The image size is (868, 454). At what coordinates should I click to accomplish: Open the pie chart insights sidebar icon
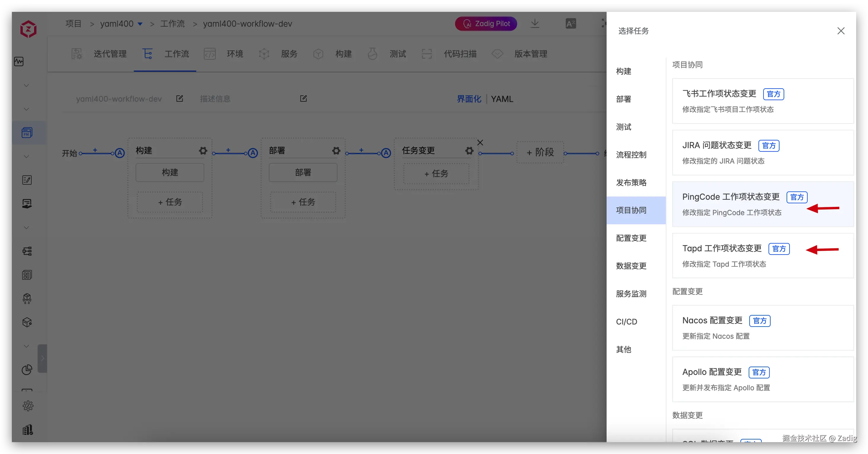(27, 370)
